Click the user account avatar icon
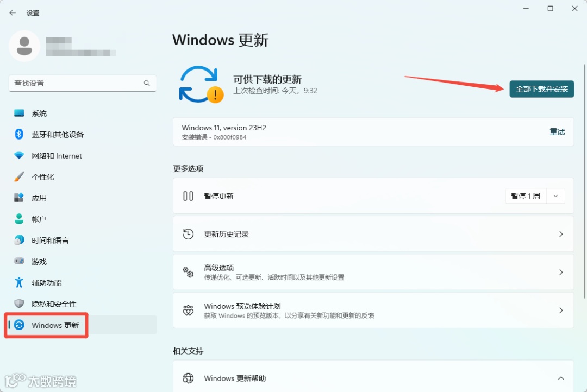Image resolution: width=587 pixels, height=392 pixels. (x=24, y=46)
